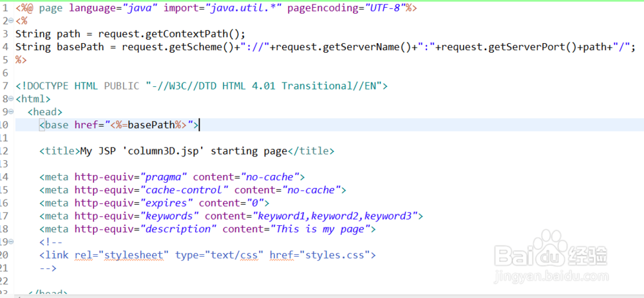Click the "expires" http-equiv value
This screenshot has width=644, height=298.
(166, 203)
